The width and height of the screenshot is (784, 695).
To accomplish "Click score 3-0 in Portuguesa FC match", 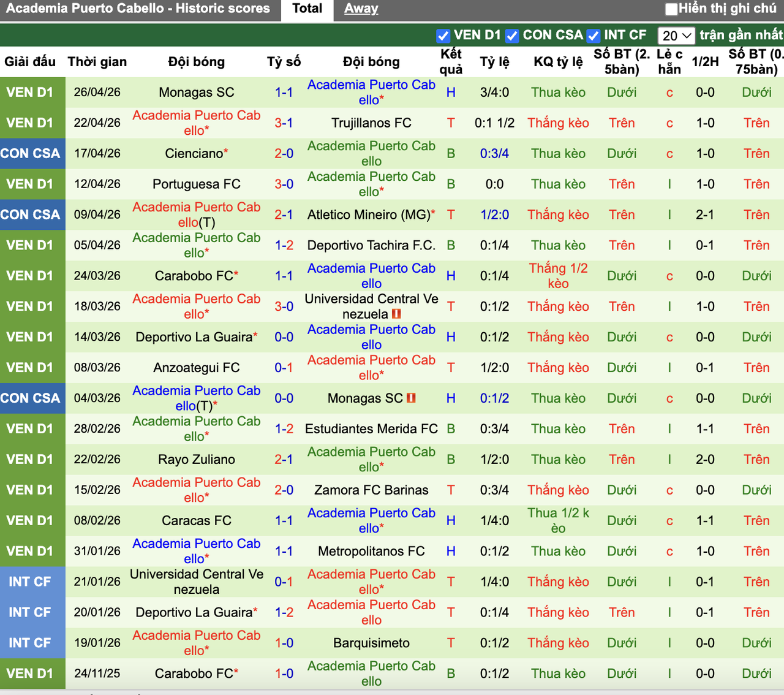I will tap(284, 184).
